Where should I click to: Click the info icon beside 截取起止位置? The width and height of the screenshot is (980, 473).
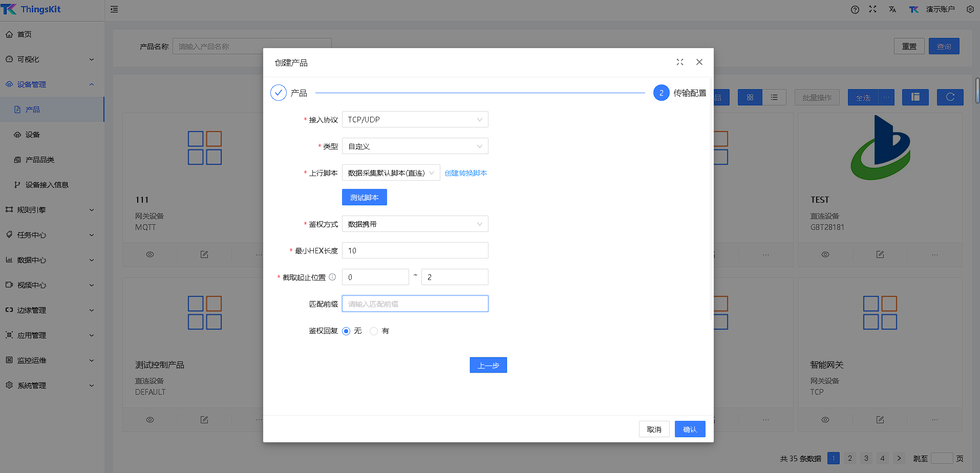(332, 277)
